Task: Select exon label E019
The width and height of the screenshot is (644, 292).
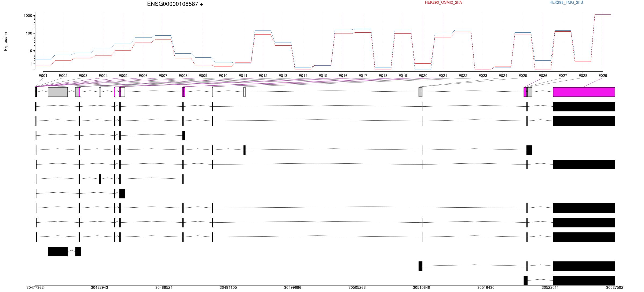Action: click(x=403, y=76)
